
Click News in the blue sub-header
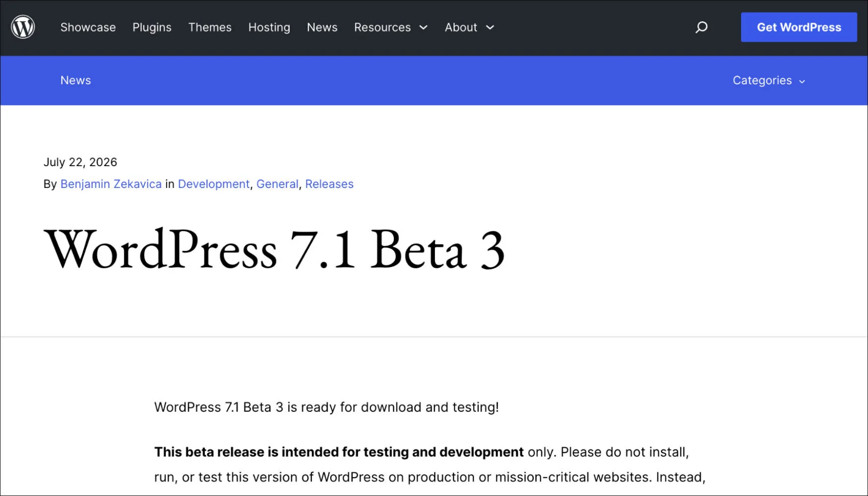[76, 80]
